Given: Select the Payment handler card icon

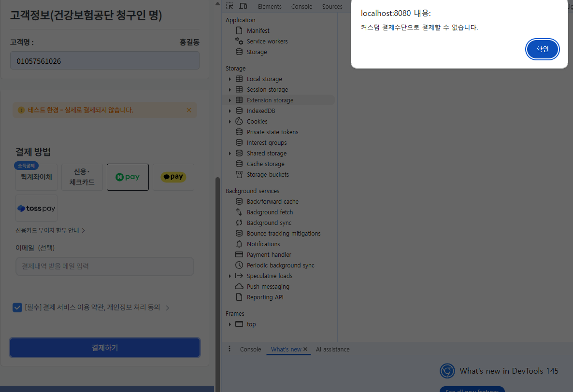Looking at the screenshot, I should tap(239, 254).
